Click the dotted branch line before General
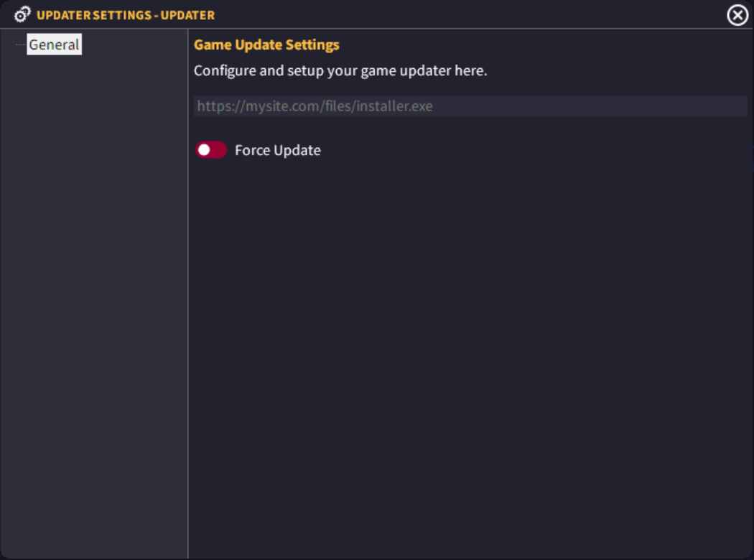This screenshot has height=560, width=754. [22, 44]
